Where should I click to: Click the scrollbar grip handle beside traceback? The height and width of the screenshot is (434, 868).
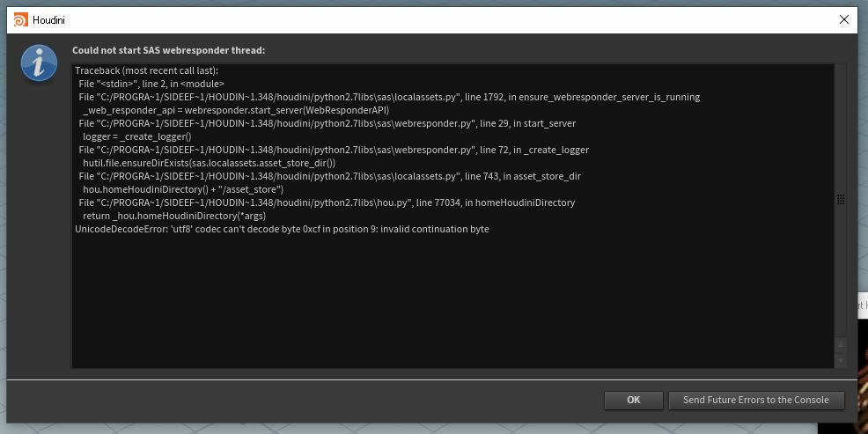841,199
